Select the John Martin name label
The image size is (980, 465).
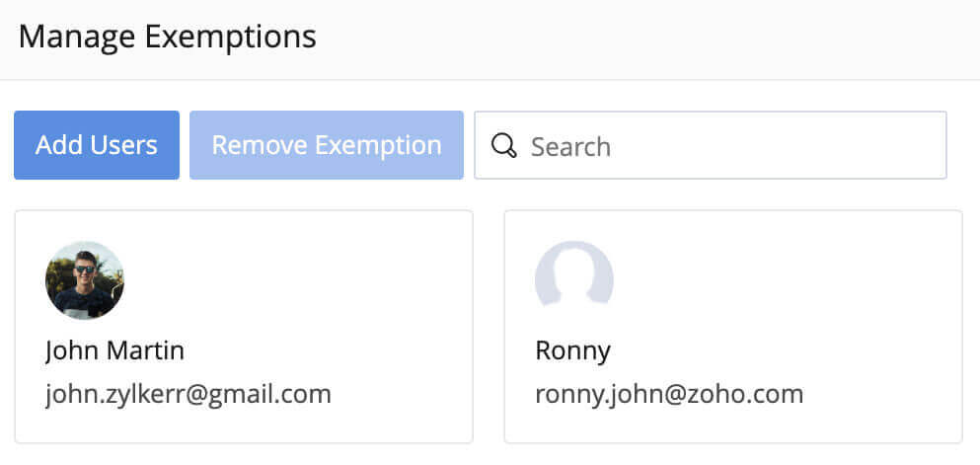pos(114,350)
